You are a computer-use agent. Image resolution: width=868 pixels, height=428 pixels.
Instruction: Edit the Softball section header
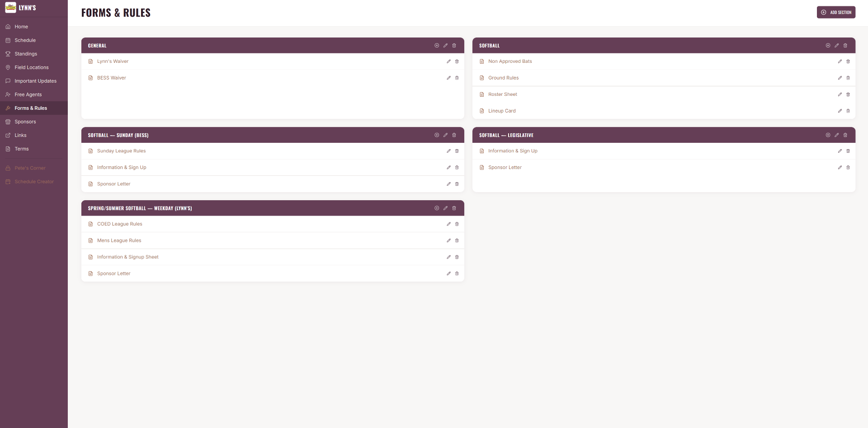837,46
